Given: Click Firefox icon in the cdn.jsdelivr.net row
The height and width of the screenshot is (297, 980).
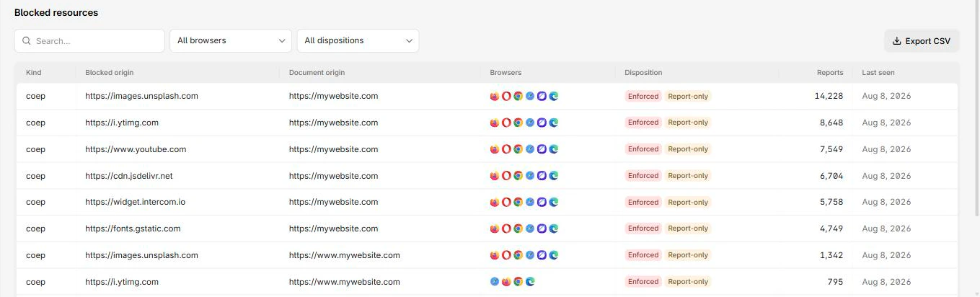Looking at the screenshot, I should click(x=495, y=176).
